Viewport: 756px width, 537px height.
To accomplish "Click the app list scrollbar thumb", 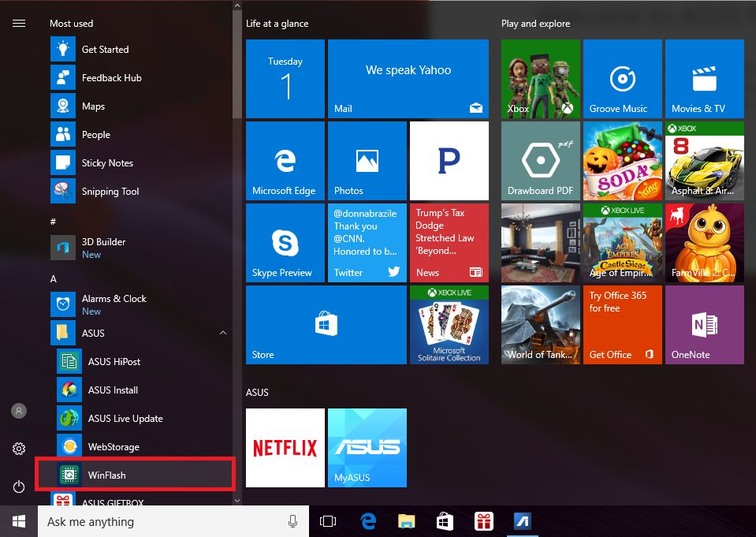I will coord(236,65).
